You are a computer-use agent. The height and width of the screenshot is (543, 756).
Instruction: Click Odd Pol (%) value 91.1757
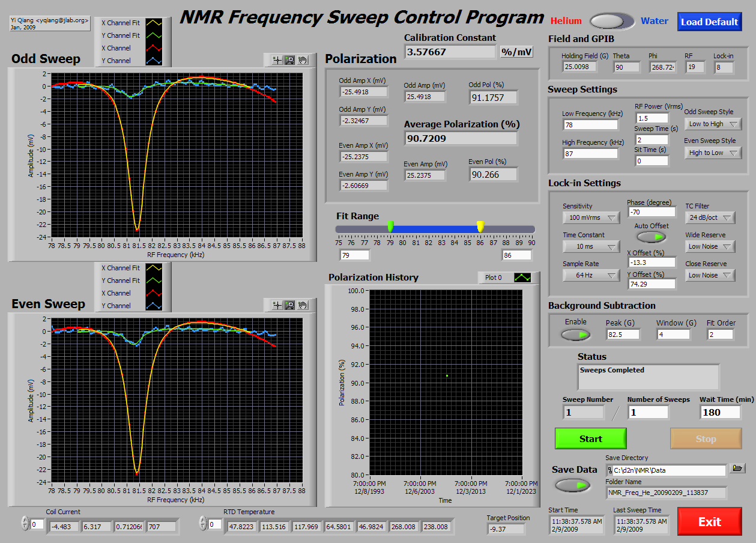point(493,97)
